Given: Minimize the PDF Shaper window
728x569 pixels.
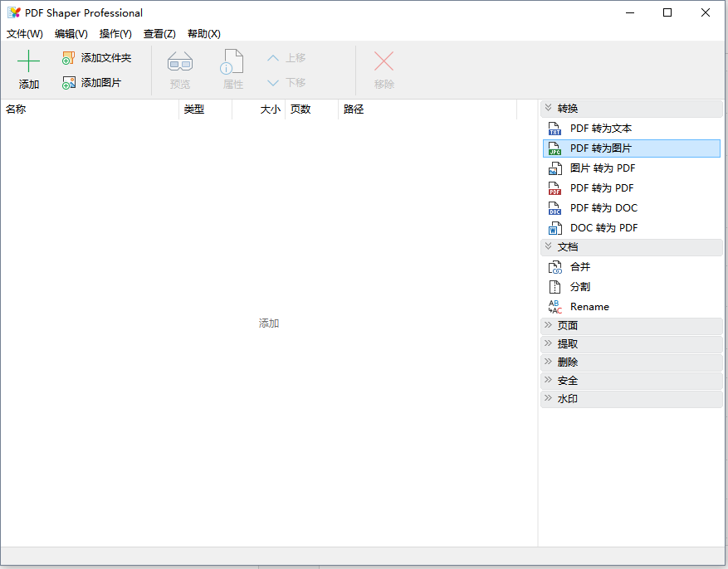Looking at the screenshot, I should (630, 12).
